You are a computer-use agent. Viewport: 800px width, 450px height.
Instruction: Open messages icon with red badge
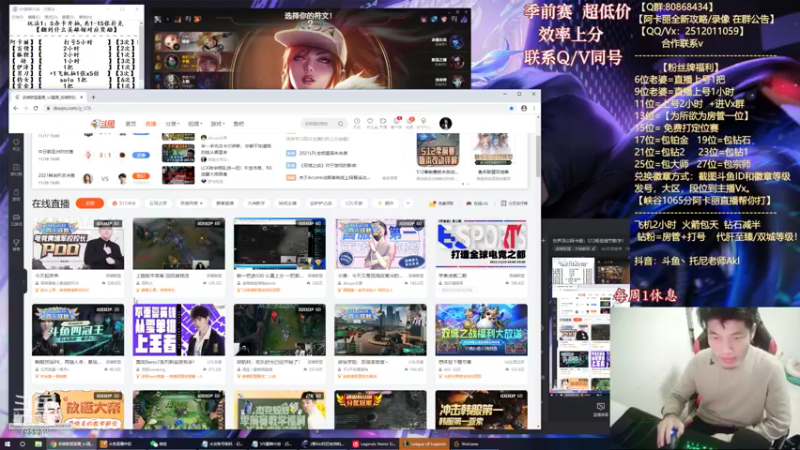coord(410,122)
